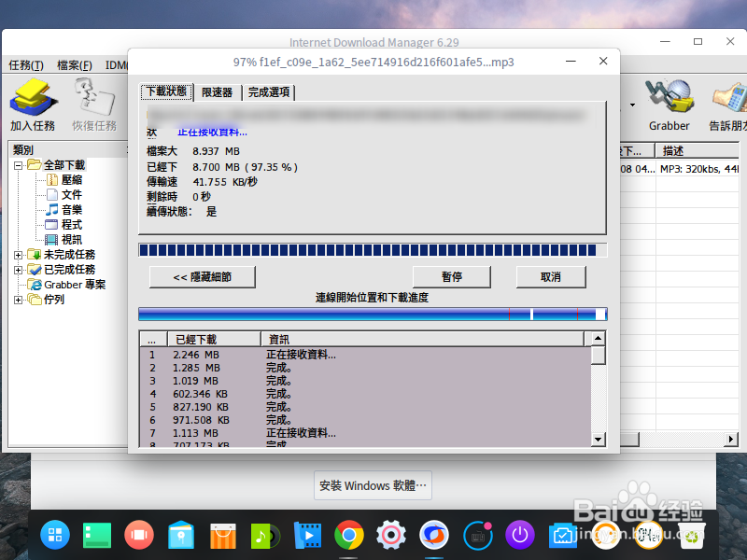Select connection row 3 with 1.019 MB
This screenshot has width=747, height=560.
(x=365, y=381)
